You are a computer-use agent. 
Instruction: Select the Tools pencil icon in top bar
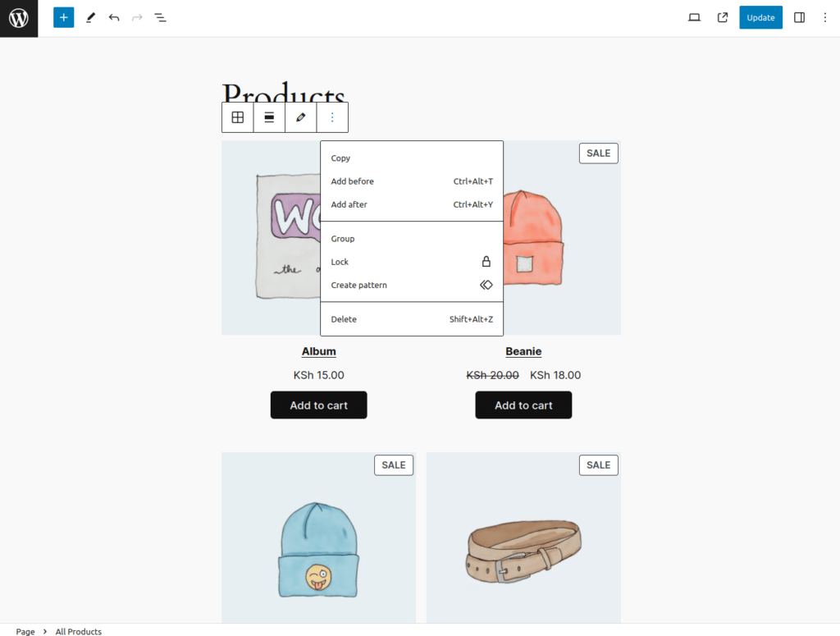pyautogui.click(x=90, y=18)
